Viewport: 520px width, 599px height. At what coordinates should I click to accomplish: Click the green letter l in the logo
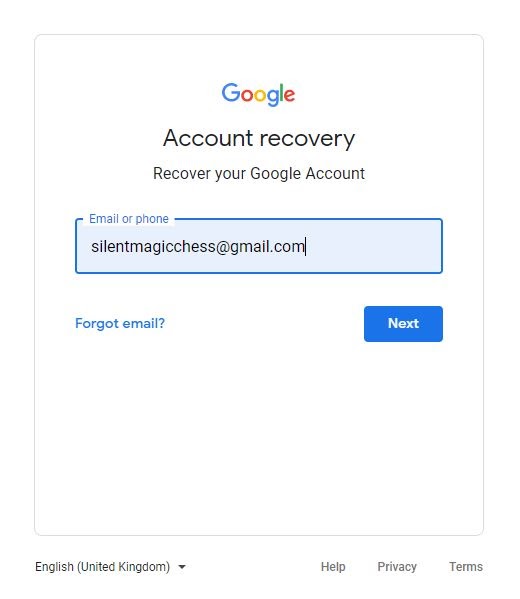(x=282, y=92)
